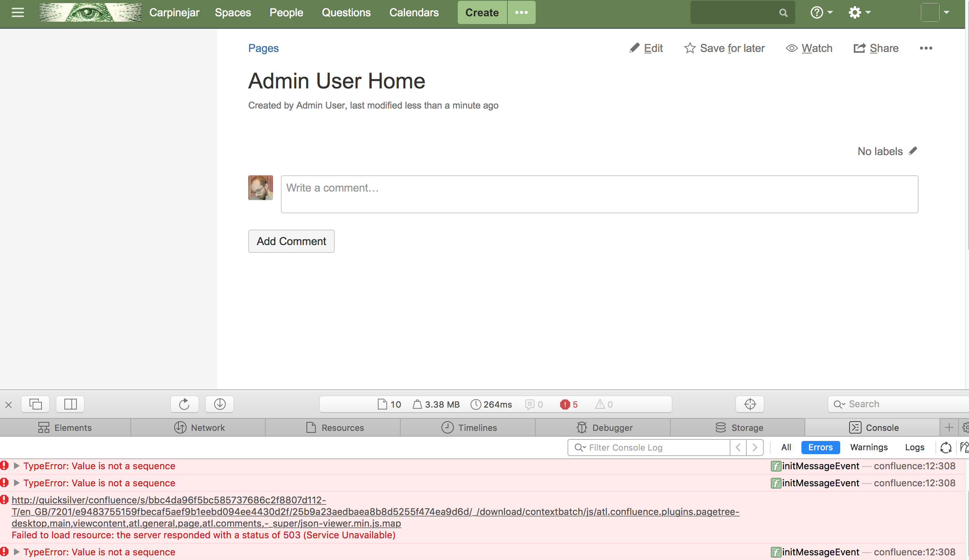This screenshot has width=969, height=560.
Task: Dock inspector to side of window
Action: click(70, 404)
